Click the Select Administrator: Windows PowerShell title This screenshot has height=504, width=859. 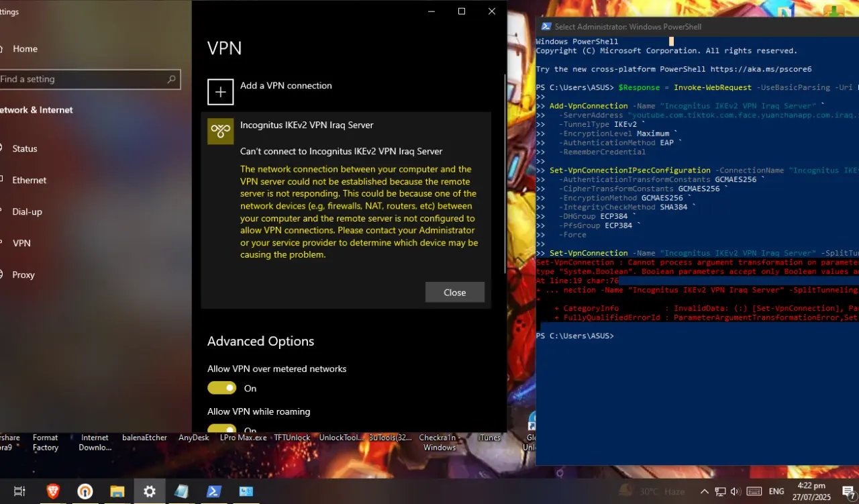tap(627, 27)
